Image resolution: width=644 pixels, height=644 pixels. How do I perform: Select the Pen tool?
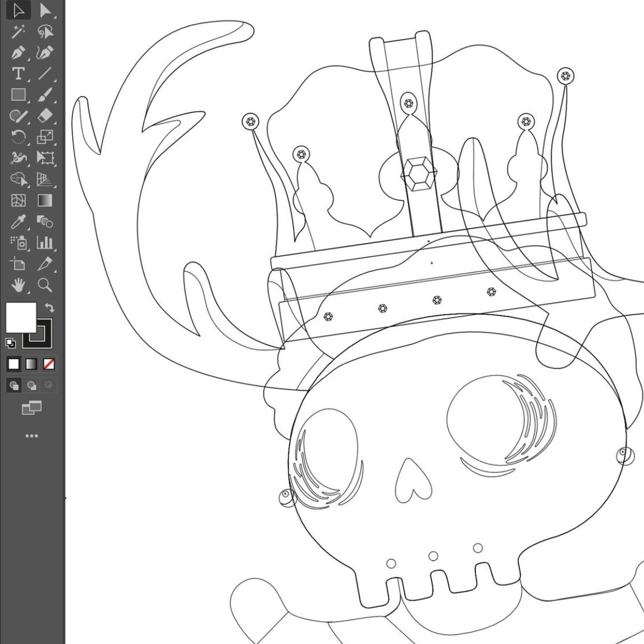[x=18, y=53]
